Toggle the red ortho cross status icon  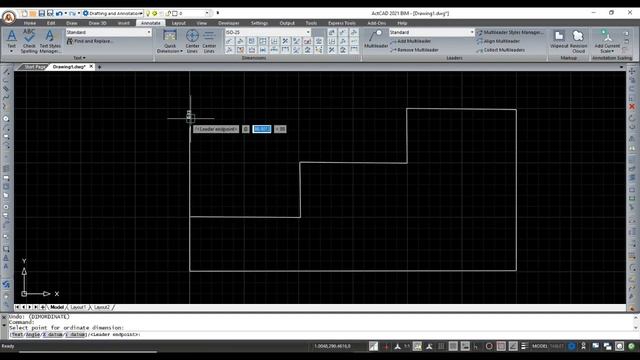tap(386, 347)
